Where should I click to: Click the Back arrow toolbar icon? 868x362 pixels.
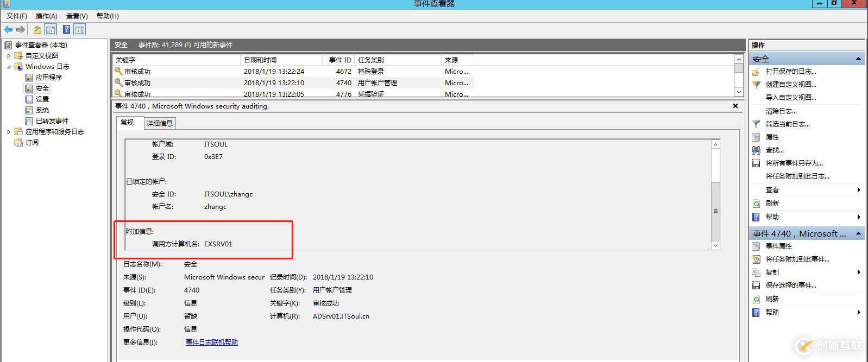[x=8, y=30]
